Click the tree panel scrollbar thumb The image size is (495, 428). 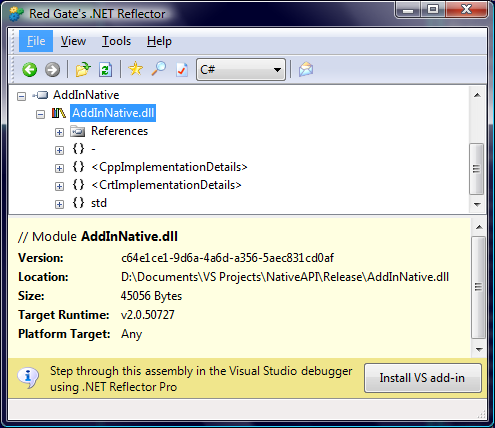click(x=477, y=169)
